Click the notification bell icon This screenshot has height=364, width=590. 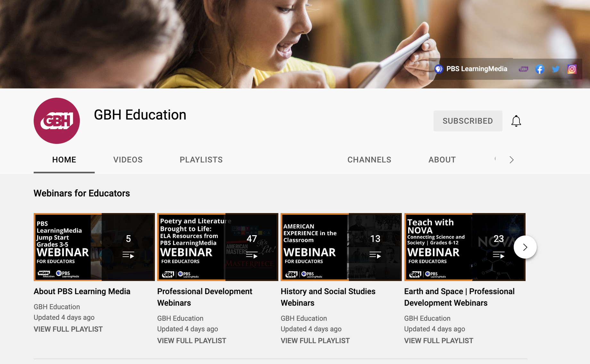(516, 121)
